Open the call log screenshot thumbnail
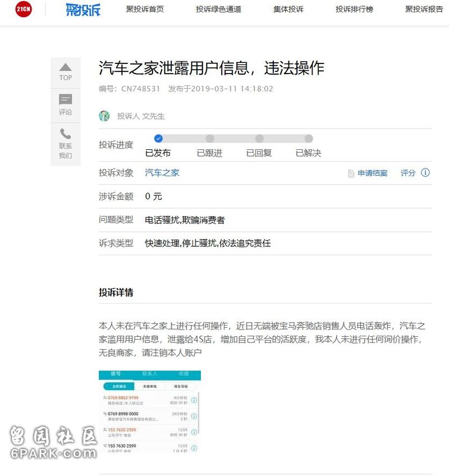The width and height of the screenshot is (449, 476). [150, 411]
